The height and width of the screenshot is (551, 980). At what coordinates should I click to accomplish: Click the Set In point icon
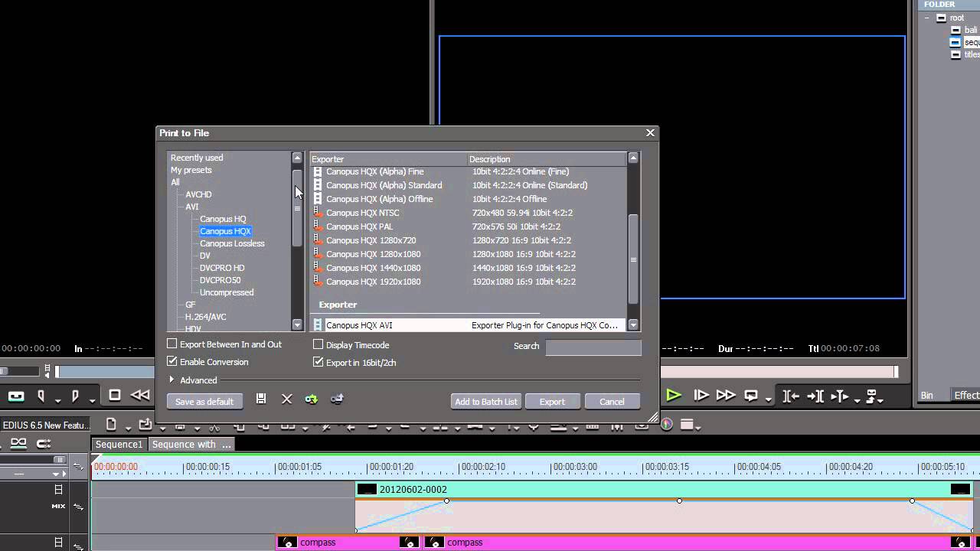click(x=41, y=396)
